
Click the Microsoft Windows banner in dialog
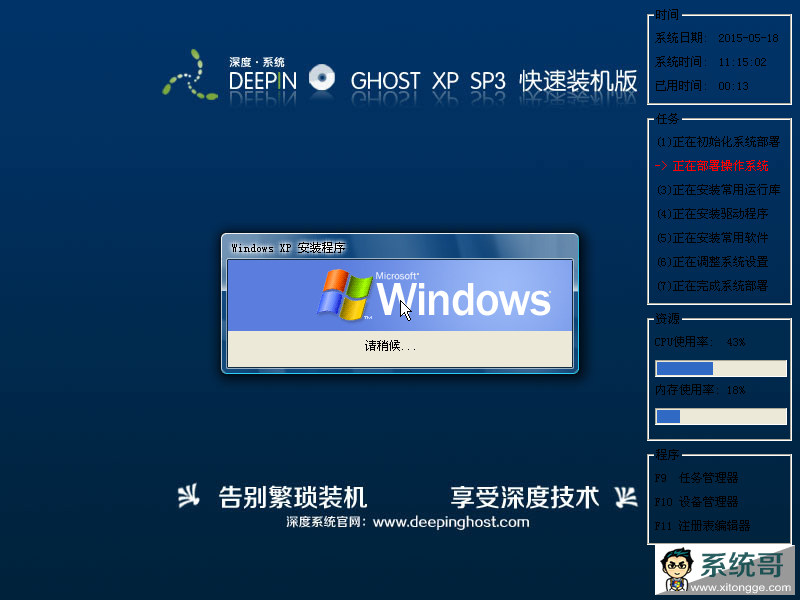400,295
